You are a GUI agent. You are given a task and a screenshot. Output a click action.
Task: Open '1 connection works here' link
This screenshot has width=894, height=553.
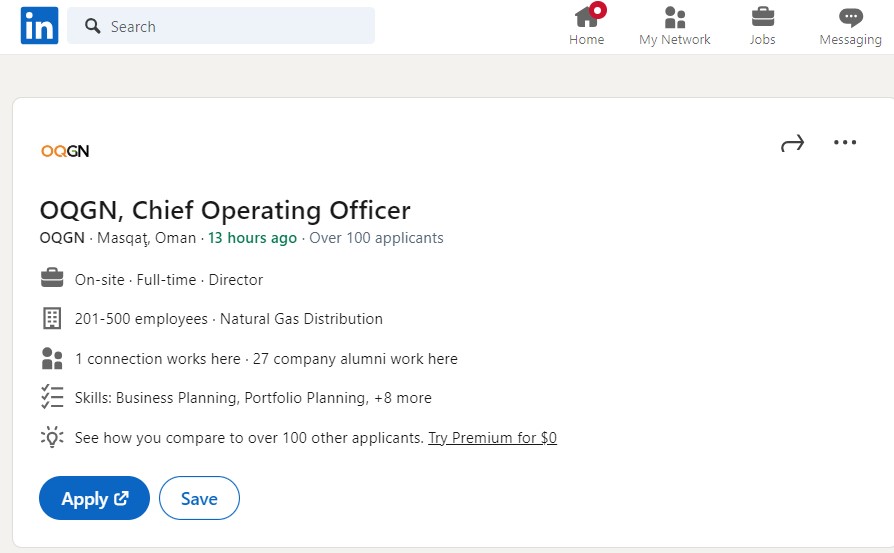click(157, 359)
